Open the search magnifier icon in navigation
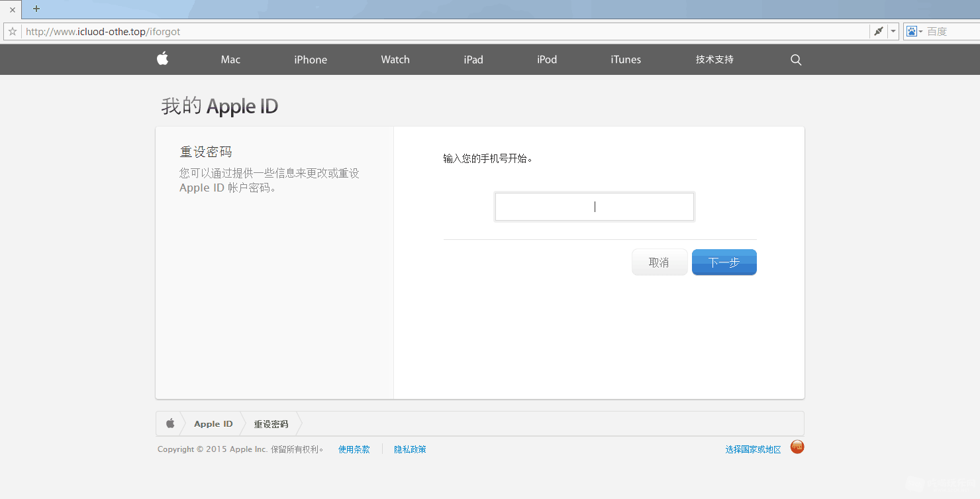The width and height of the screenshot is (980, 499). click(796, 60)
